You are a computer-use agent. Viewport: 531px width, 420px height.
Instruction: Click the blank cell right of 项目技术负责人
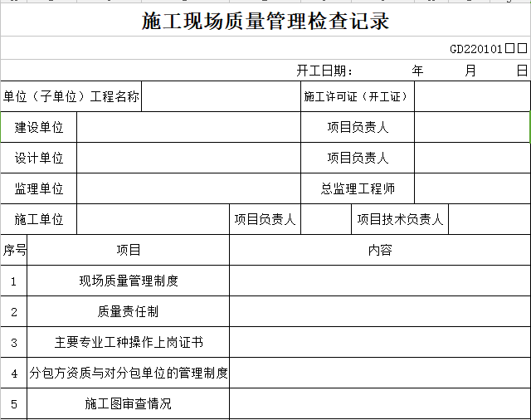(490, 219)
